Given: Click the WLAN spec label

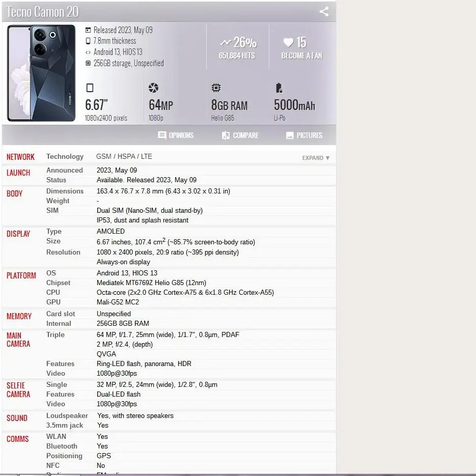Looking at the screenshot, I should pyautogui.click(x=56, y=436).
